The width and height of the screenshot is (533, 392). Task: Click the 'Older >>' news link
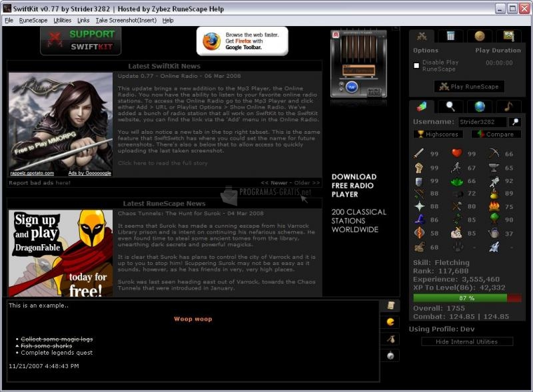(x=307, y=183)
